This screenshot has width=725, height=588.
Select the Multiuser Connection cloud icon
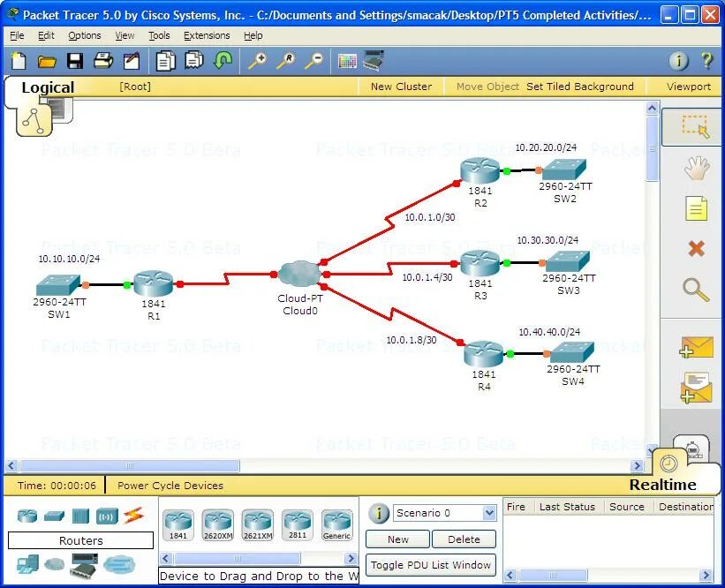pos(119,564)
